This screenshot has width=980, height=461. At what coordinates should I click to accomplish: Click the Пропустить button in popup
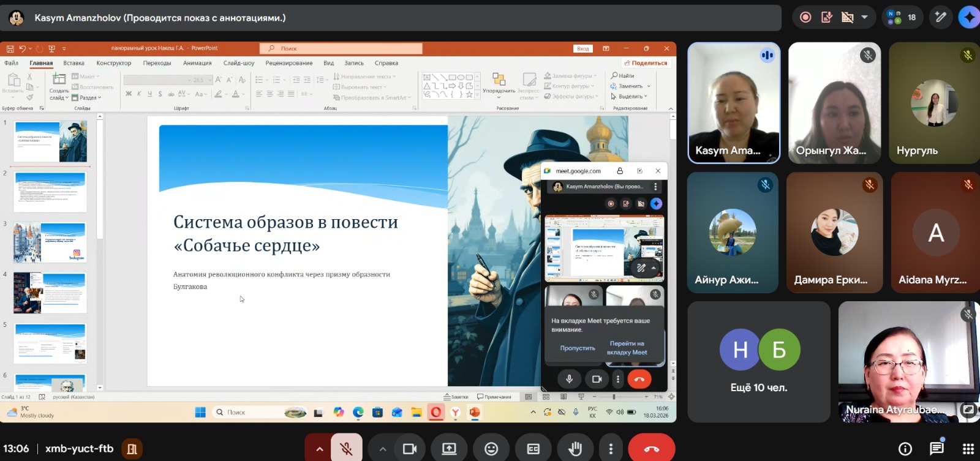(577, 348)
